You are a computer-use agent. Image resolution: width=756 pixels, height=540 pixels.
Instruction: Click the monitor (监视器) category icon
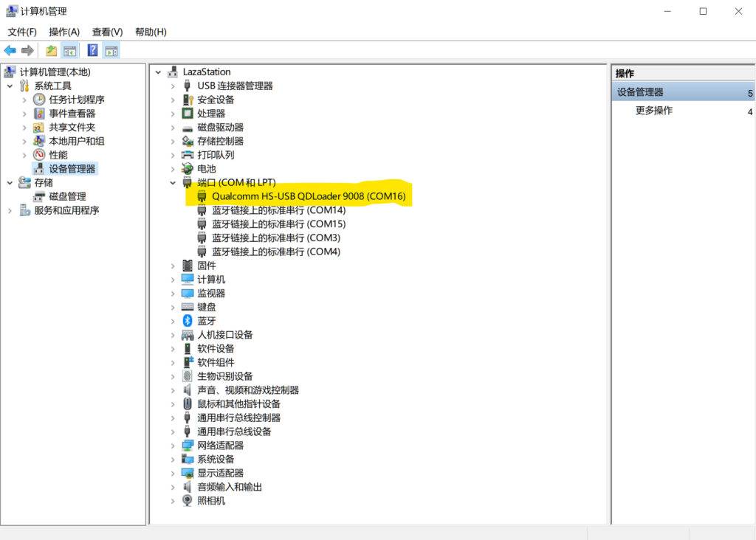(x=188, y=294)
